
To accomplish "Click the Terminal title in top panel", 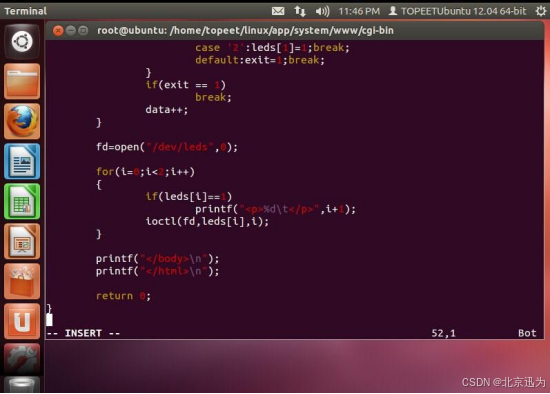I will pos(25,11).
